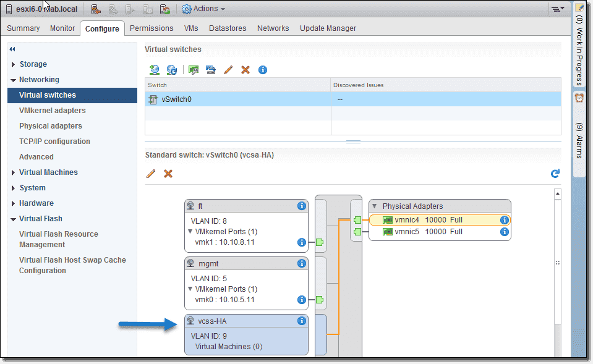Select the ft port group header
The height and width of the screenshot is (364, 593).
coord(246,206)
